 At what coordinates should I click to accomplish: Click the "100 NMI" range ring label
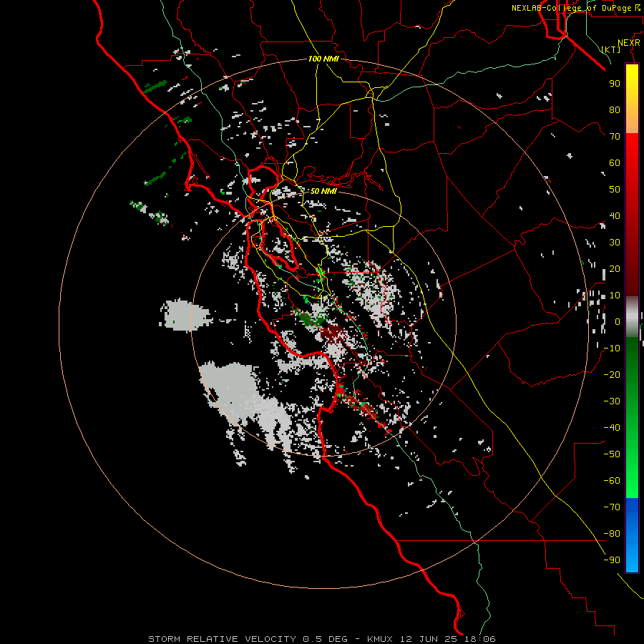(323, 59)
